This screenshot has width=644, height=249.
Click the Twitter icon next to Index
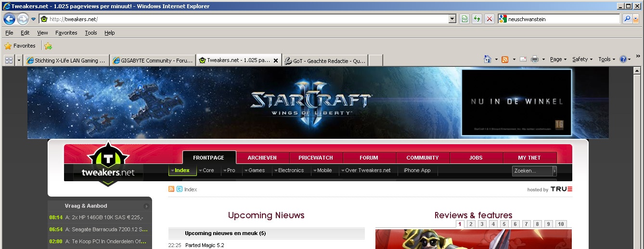coord(180,189)
